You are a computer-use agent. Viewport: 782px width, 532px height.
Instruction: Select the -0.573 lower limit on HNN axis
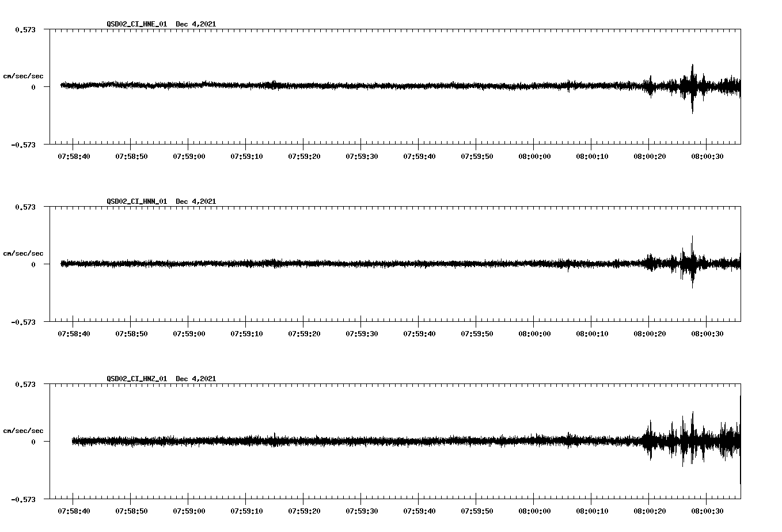[x=23, y=322]
